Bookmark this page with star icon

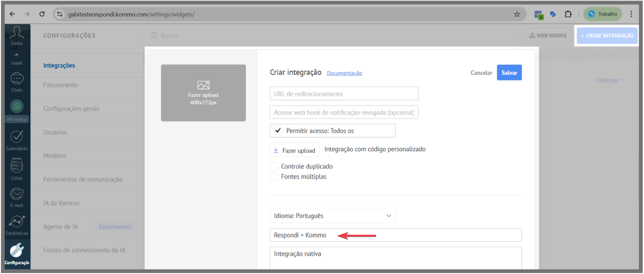point(517,14)
